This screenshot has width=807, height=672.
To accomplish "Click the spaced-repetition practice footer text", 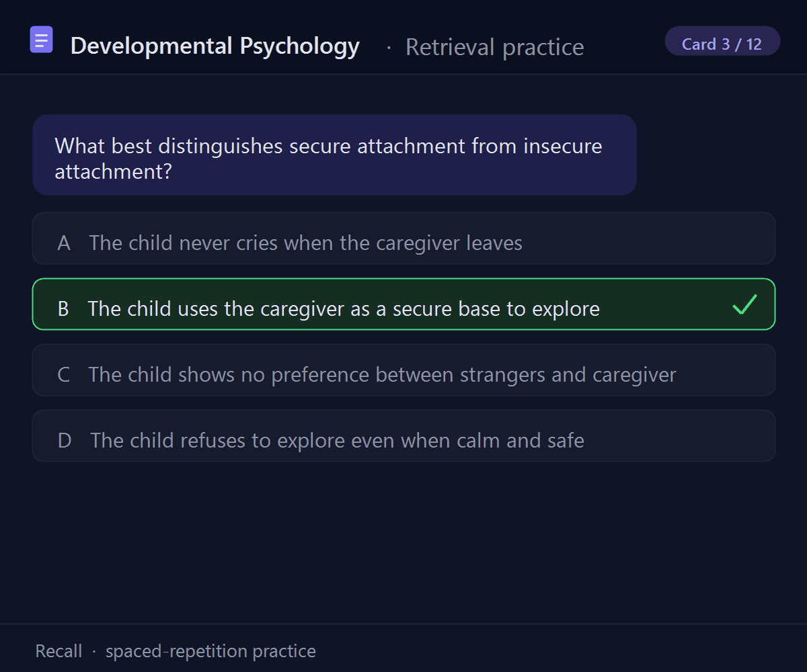I will tap(210, 651).
